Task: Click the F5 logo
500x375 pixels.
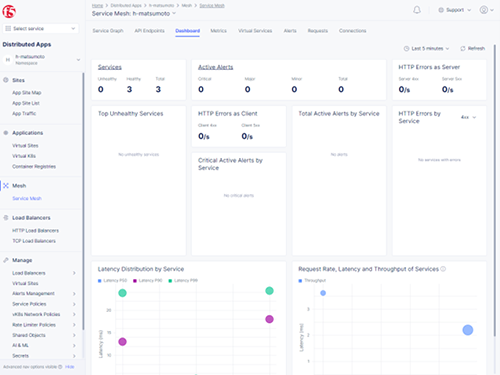Action: tap(9, 12)
